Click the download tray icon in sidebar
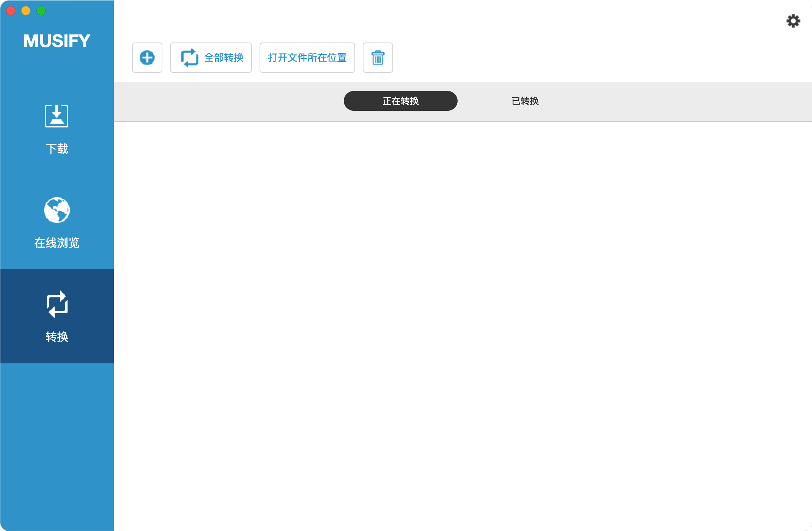 point(57,116)
